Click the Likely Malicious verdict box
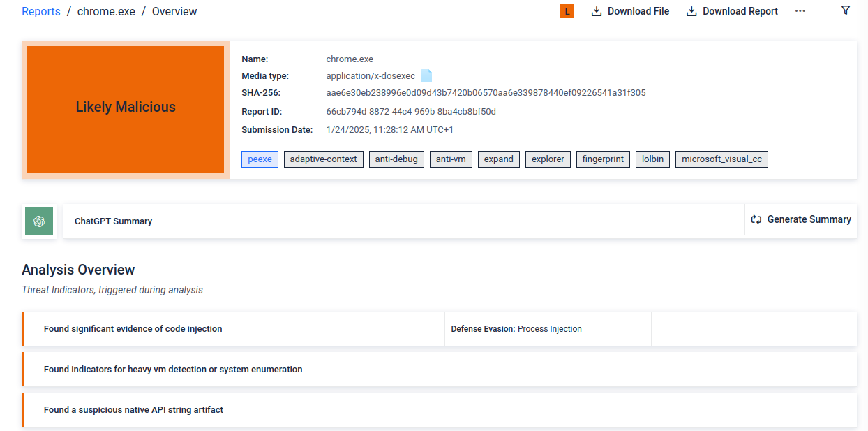 click(x=126, y=110)
